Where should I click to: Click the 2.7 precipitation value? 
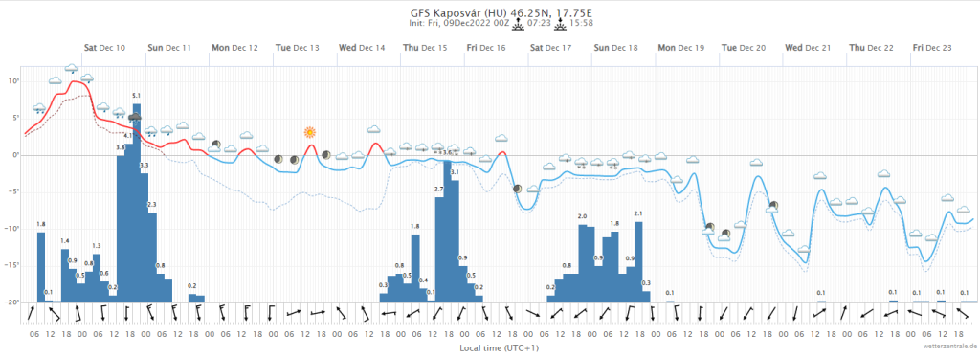click(438, 189)
